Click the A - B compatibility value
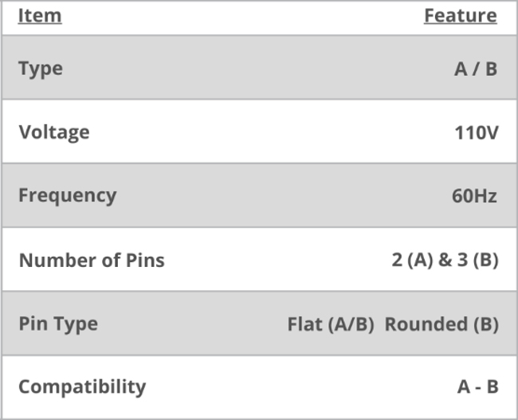The height and width of the screenshot is (420, 518). pos(477,387)
